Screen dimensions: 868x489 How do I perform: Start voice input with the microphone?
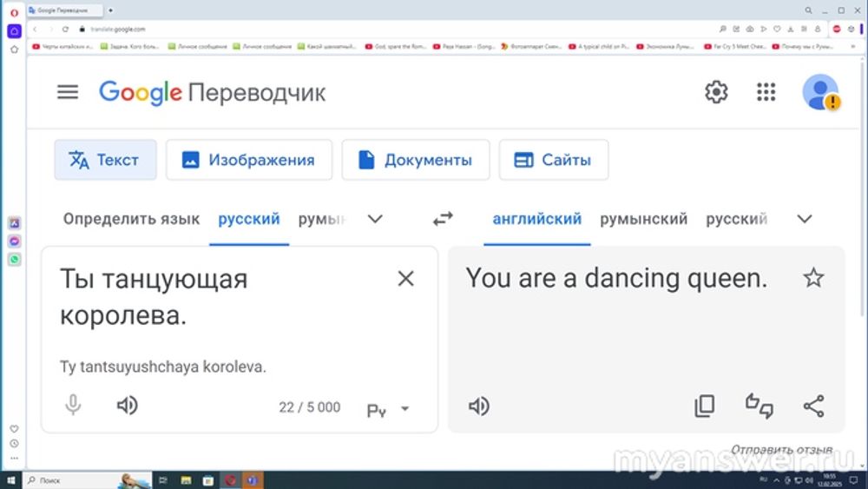point(73,406)
